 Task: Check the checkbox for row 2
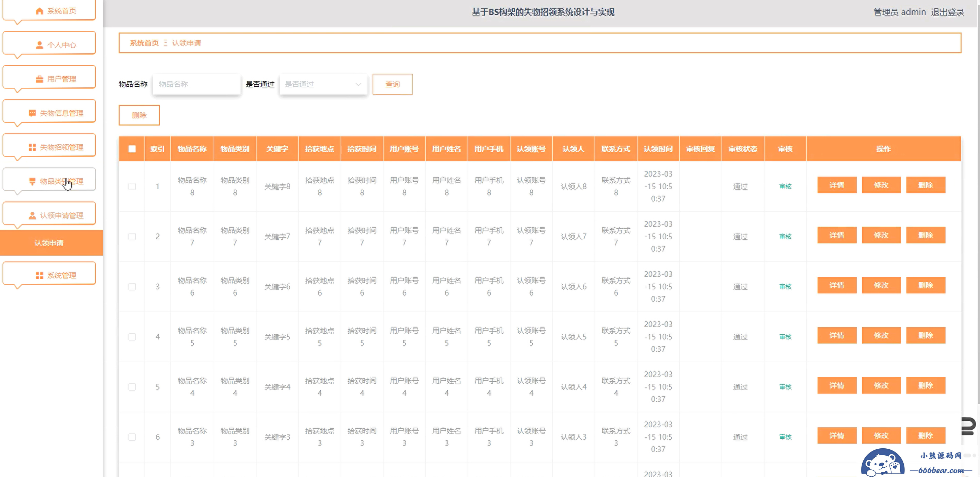pyautogui.click(x=132, y=236)
